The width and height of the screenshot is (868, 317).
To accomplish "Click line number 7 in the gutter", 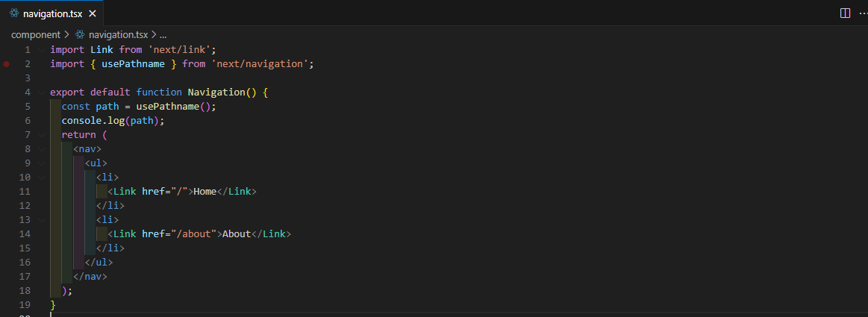I will [28, 135].
